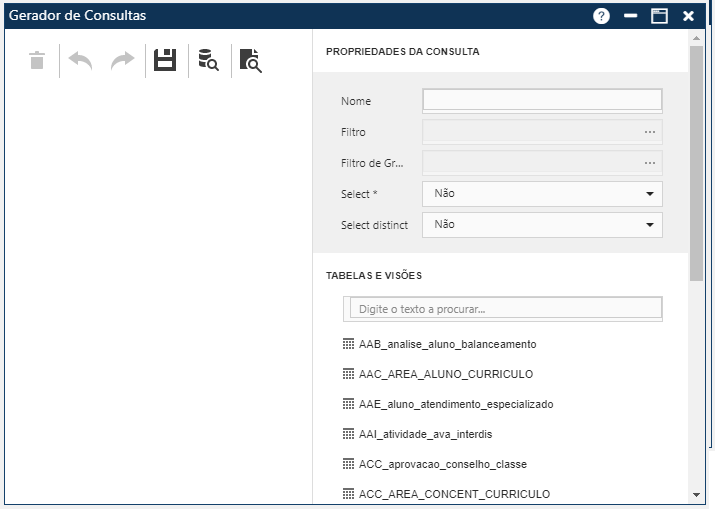Expand the Select distinct dropdown
The image size is (715, 509).
542,225
